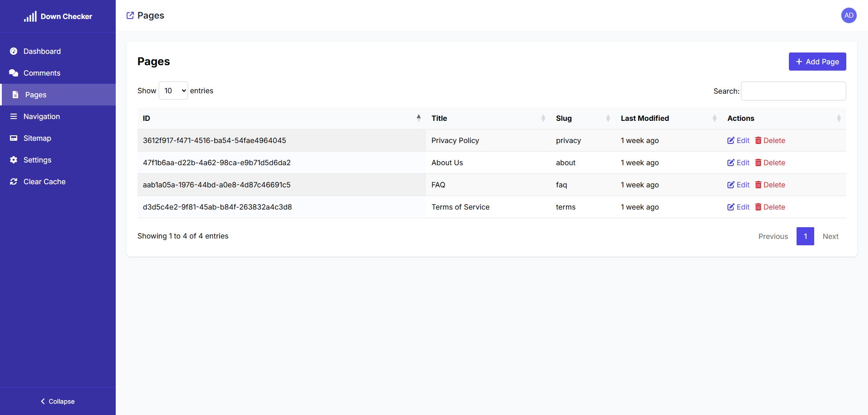
Task: Click the Add Page button
Action: tap(817, 62)
